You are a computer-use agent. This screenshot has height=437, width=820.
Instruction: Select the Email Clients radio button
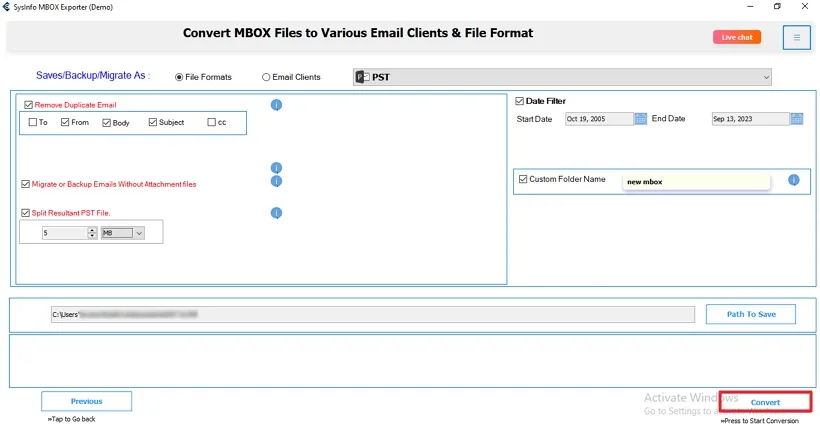pyautogui.click(x=266, y=77)
